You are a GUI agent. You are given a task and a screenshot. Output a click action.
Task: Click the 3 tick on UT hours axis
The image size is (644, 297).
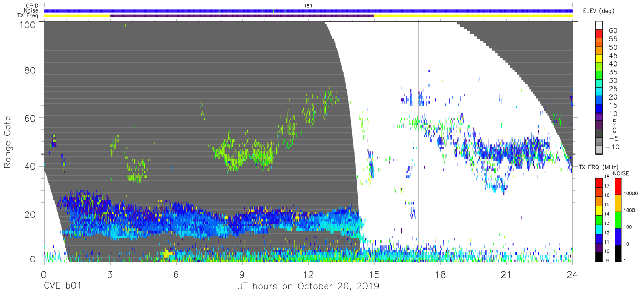110,275
